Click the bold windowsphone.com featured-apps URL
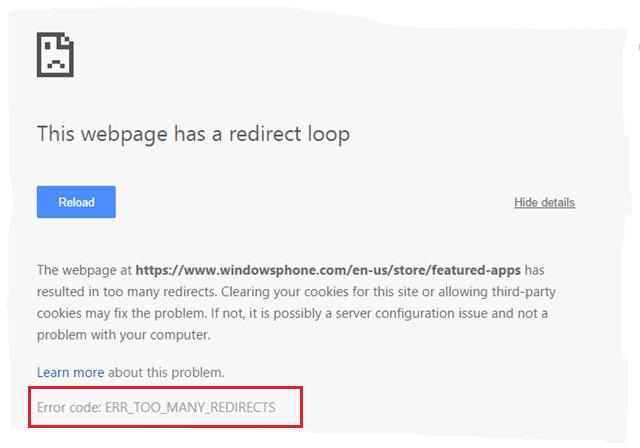Screen dimensions: 640x448 (x=328, y=270)
